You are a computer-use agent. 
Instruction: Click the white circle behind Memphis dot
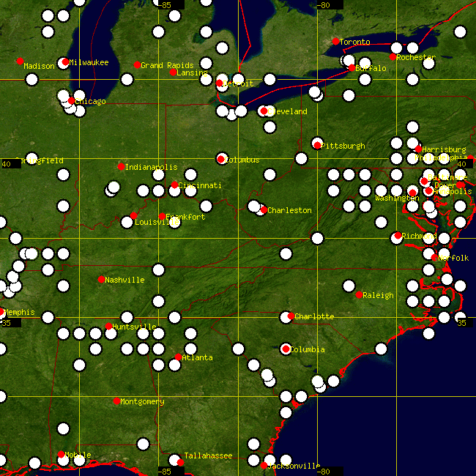coord(1,313)
